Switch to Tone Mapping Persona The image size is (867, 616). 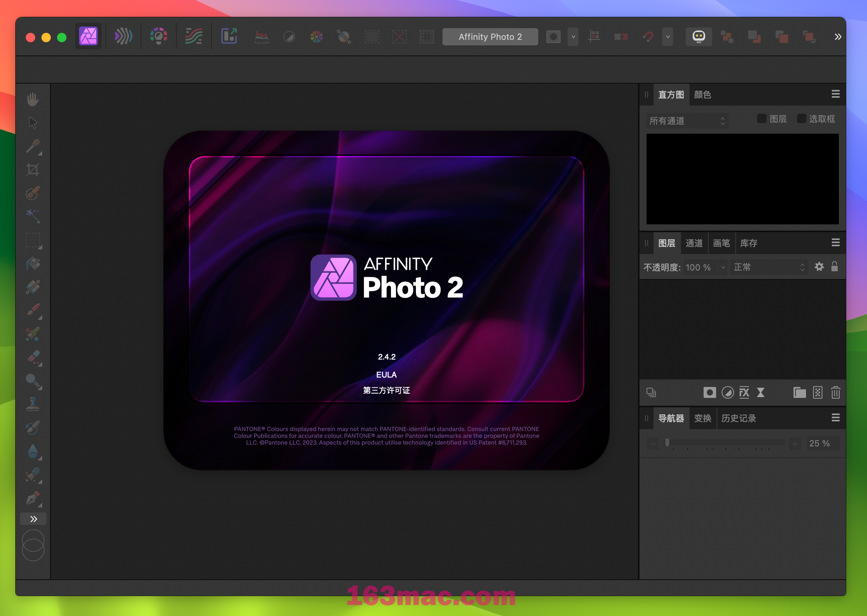click(x=194, y=37)
